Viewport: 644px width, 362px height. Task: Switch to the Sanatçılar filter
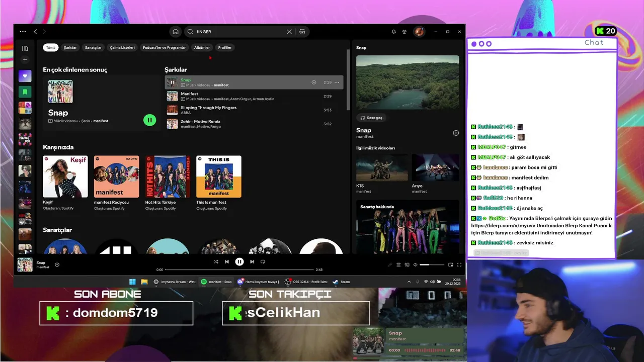pyautogui.click(x=93, y=48)
